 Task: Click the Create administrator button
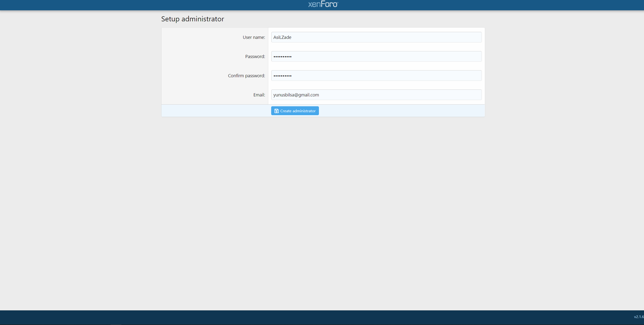(x=295, y=111)
